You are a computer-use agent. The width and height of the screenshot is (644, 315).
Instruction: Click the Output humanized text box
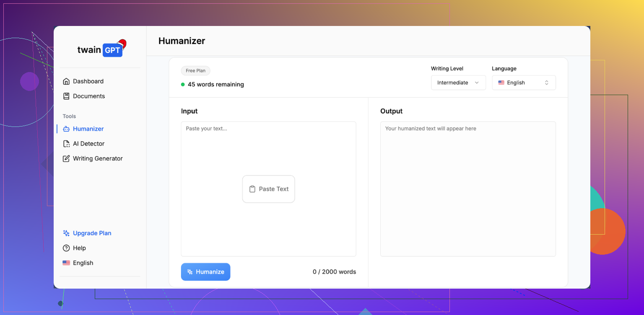pos(468,188)
